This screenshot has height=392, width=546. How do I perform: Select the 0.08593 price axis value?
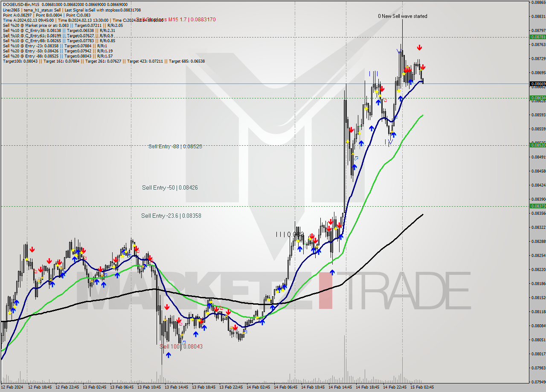(x=538, y=115)
